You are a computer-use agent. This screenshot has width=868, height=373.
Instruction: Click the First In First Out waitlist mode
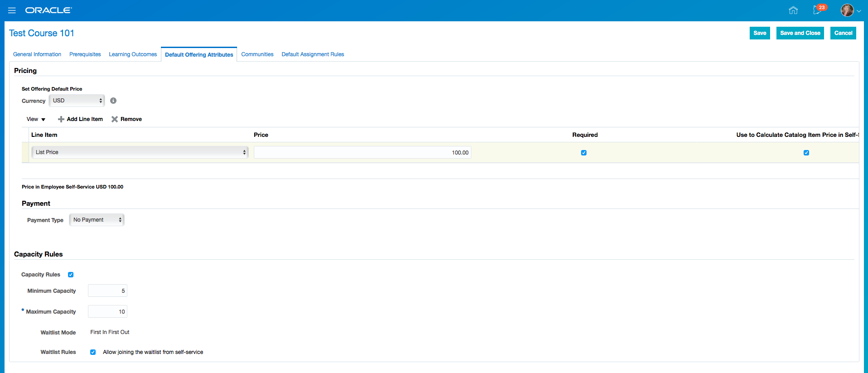110,332
